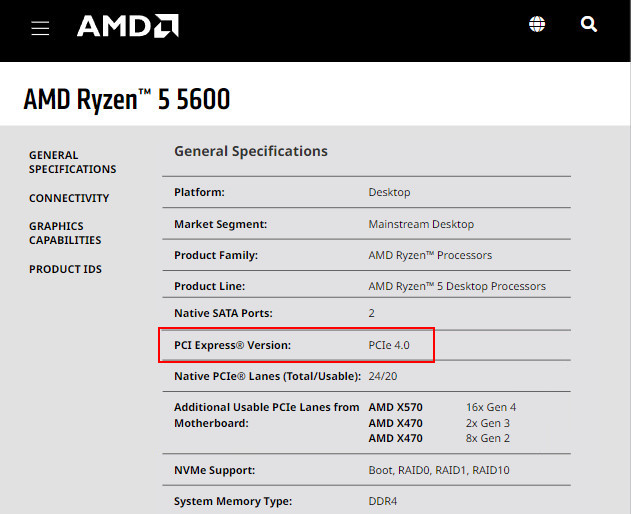The height and width of the screenshot is (514, 631).
Task: Click the search magnifier icon
Action: (588, 24)
